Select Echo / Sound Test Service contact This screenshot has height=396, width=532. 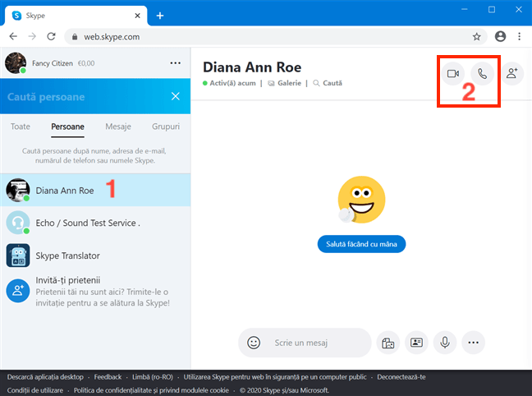click(x=95, y=223)
